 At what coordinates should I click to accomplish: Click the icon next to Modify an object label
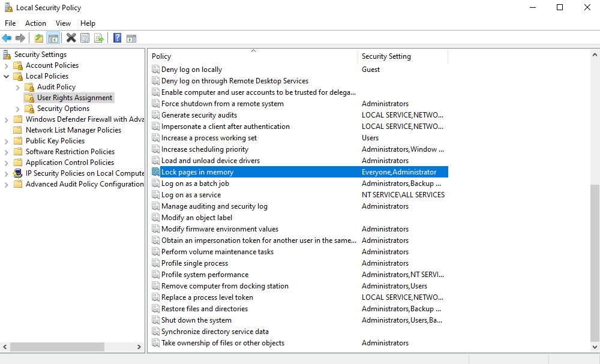155,218
